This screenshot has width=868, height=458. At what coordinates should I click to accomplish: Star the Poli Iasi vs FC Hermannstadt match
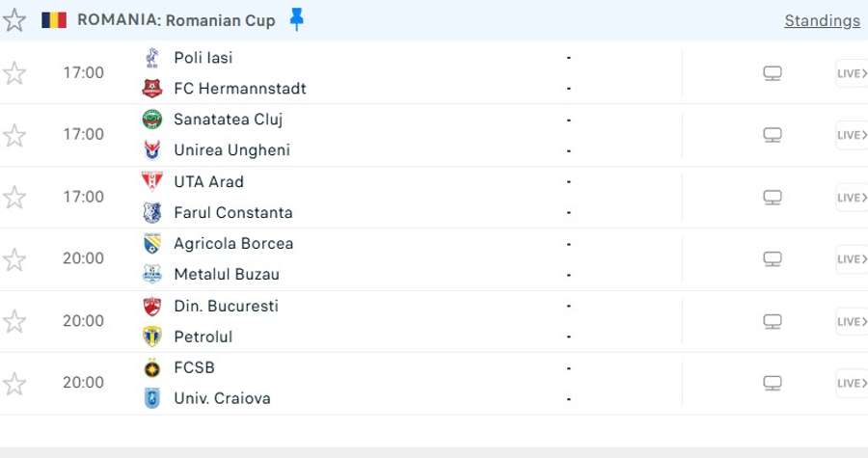[14, 73]
